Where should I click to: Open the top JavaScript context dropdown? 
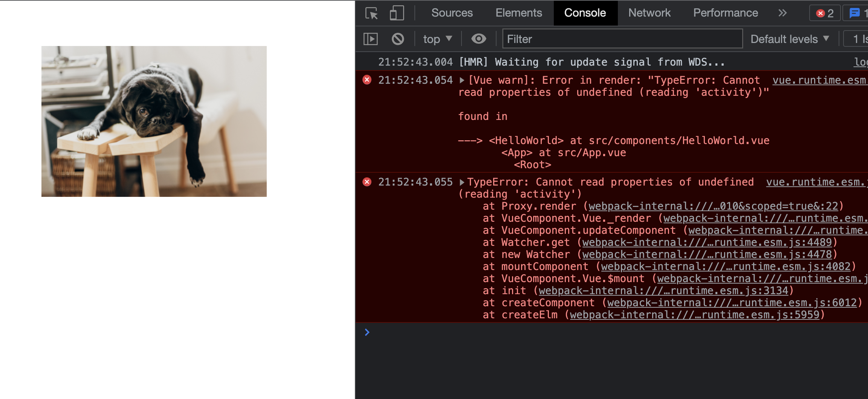pos(437,39)
